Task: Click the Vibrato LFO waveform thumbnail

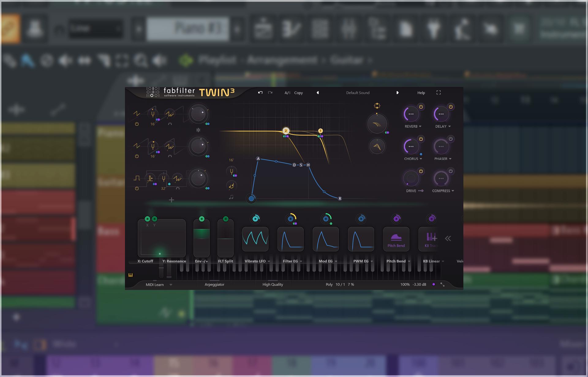Action: coord(255,239)
